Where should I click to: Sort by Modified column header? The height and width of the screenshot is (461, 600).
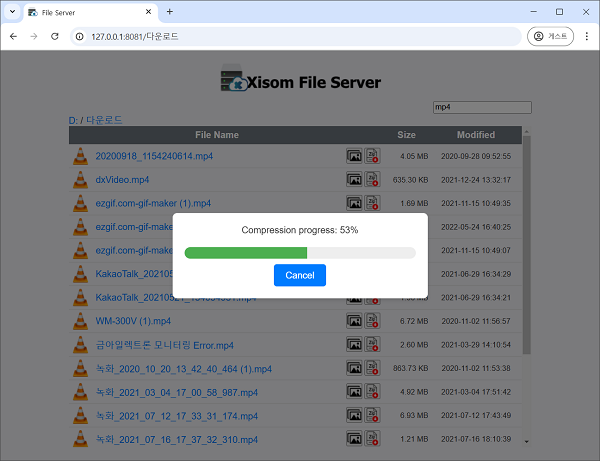(476, 135)
